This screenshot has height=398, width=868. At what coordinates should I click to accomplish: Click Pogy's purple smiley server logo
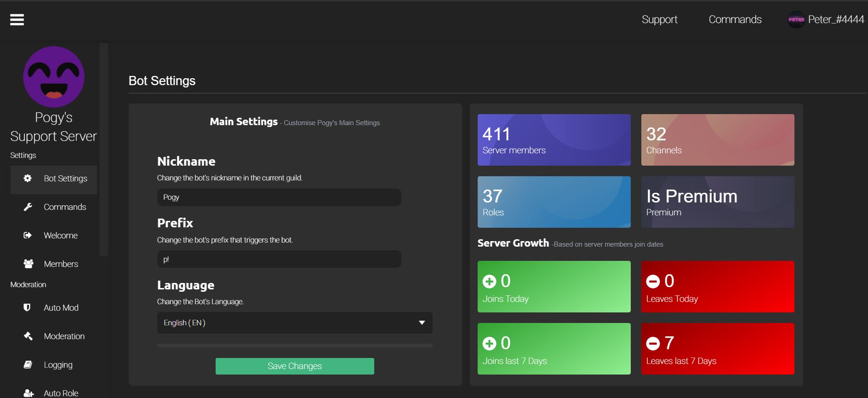click(54, 77)
